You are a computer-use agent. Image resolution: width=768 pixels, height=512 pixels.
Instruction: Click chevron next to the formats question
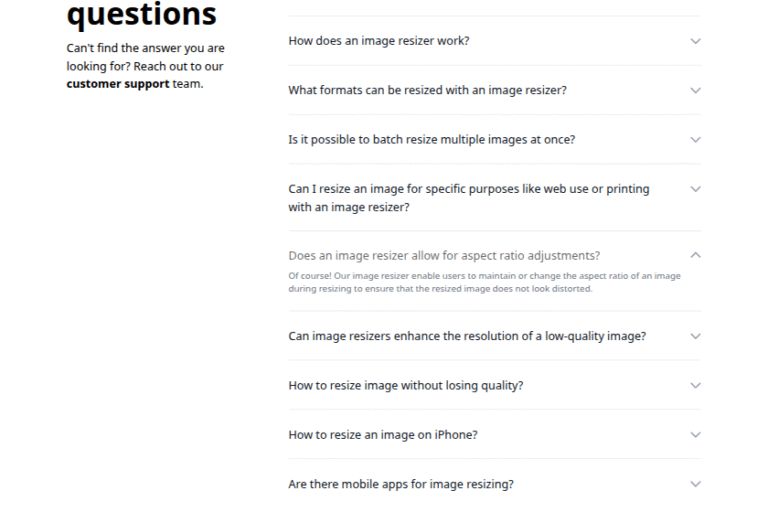click(696, 90)
